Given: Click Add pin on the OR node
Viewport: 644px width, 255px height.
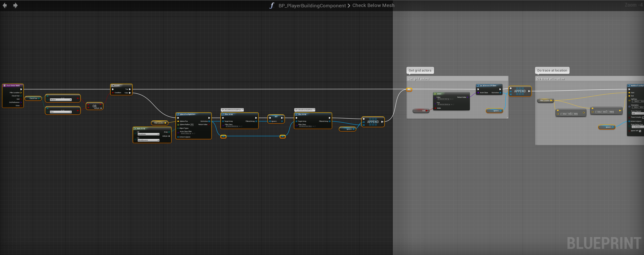Looking at the screenshot, I should (101, 108).
